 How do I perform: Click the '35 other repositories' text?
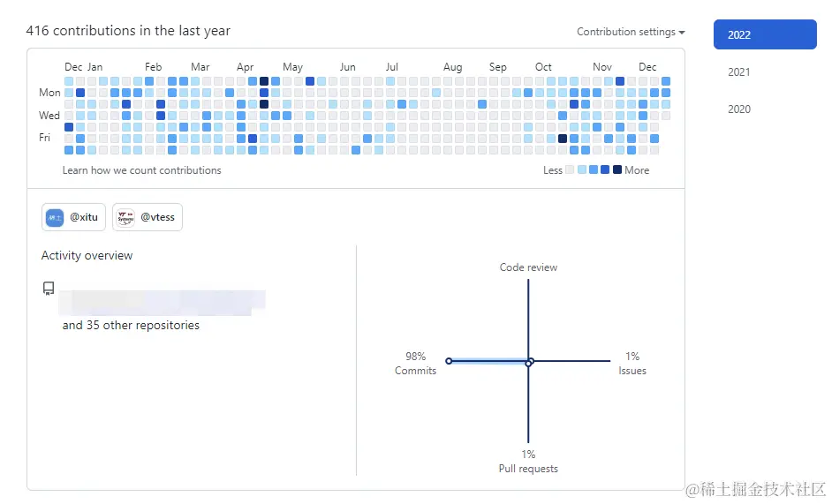click(143, 325)
